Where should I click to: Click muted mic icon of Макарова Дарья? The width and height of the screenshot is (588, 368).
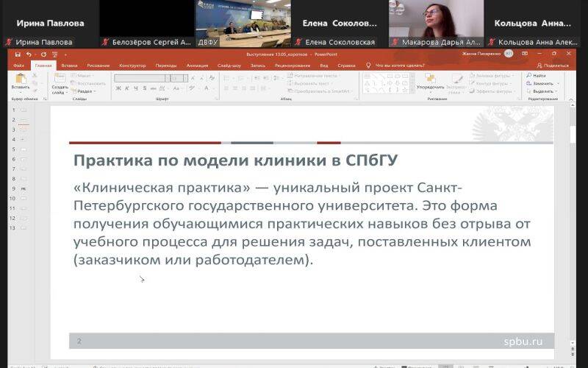click(x=395, y=42)
